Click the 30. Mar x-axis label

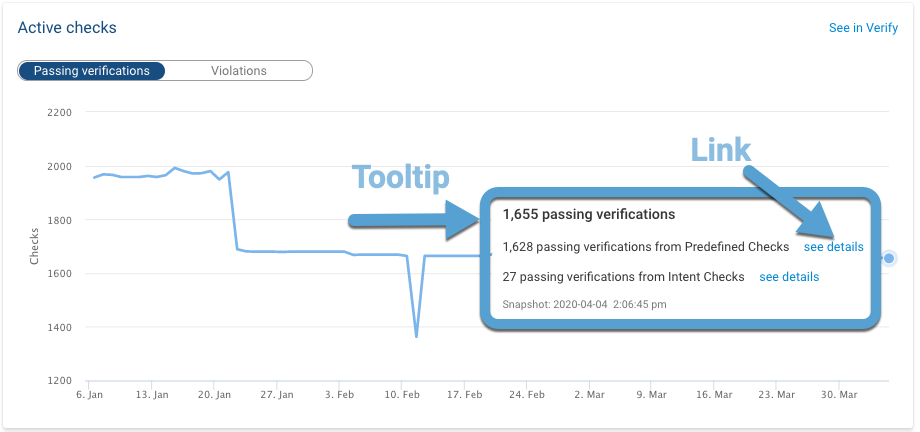click(x=838, y=395)
